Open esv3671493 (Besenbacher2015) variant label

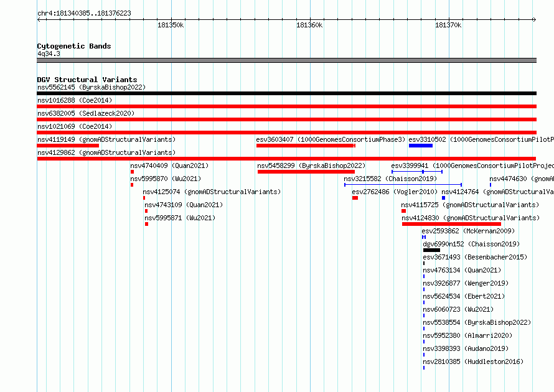point(475,257)
